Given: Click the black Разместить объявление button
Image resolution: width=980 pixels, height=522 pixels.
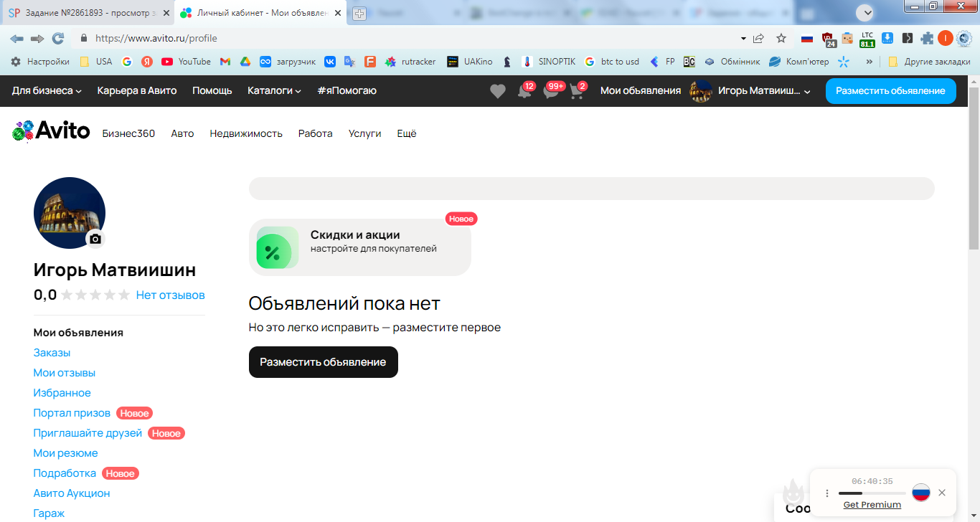Looking at the screenshot, I should pos(324,362).
